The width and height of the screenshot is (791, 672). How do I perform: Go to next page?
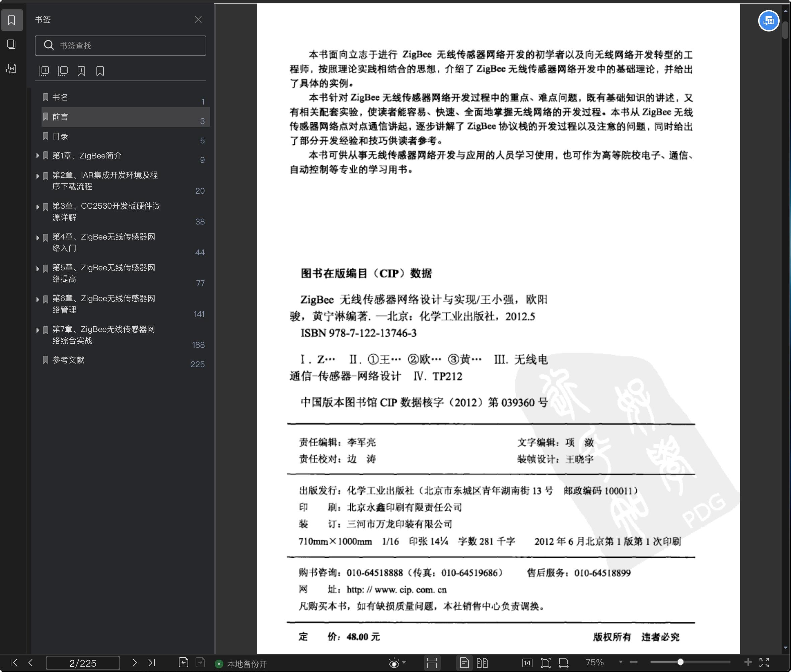click(134, 663)
